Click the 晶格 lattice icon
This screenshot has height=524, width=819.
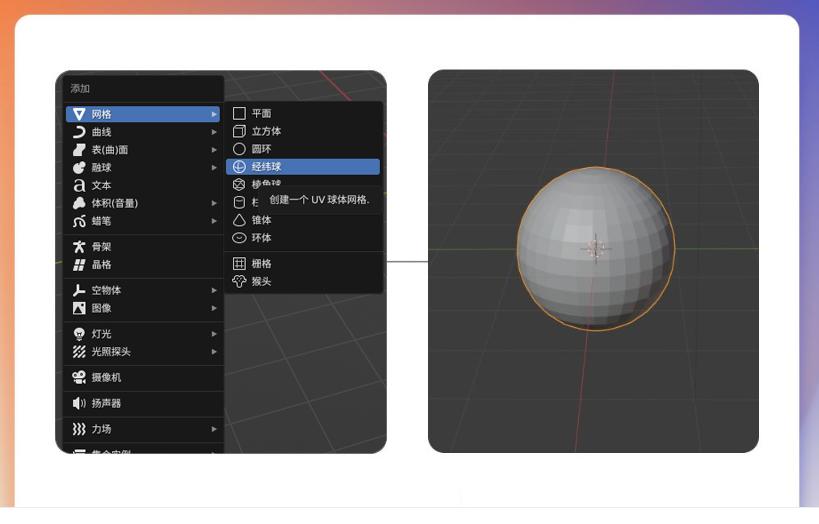[79, 265]
